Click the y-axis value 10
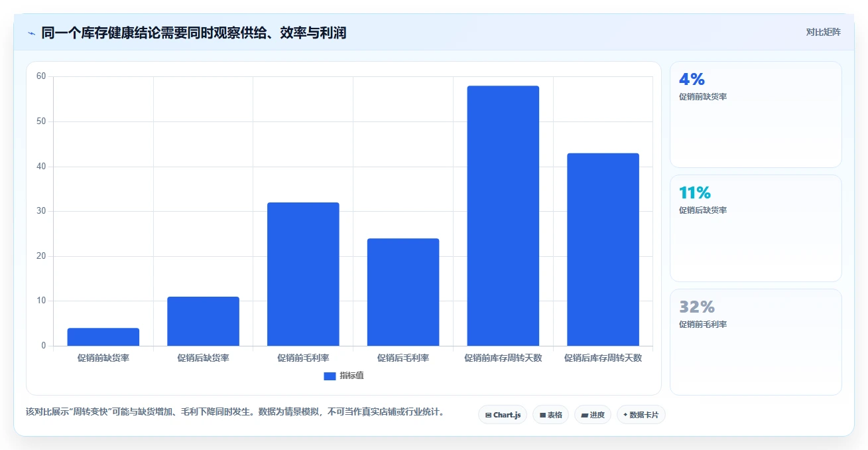Screen dimensions: 868x450 click(x=41, y=301)
